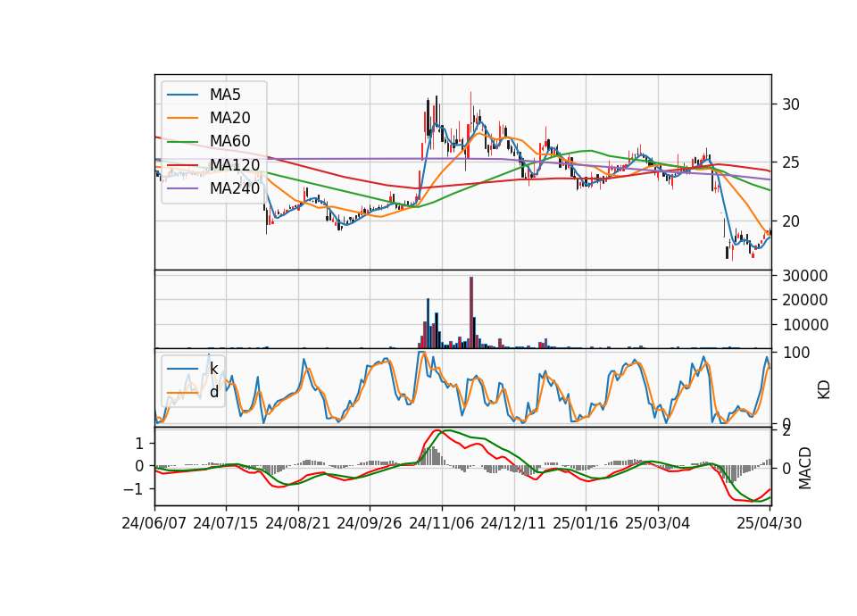
Task: Click the MACD axis title
Action: click(x=805, y=468)
